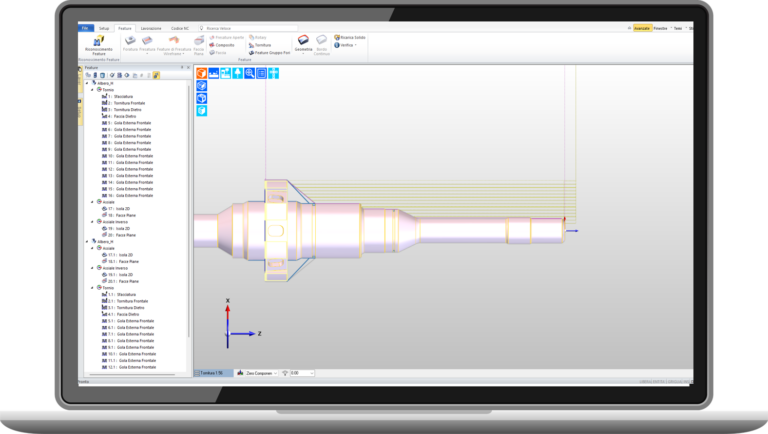Viewport: 768px width, 434px height.
Task: Click the first cube icon below orange cube
Action: click(201, 86)
